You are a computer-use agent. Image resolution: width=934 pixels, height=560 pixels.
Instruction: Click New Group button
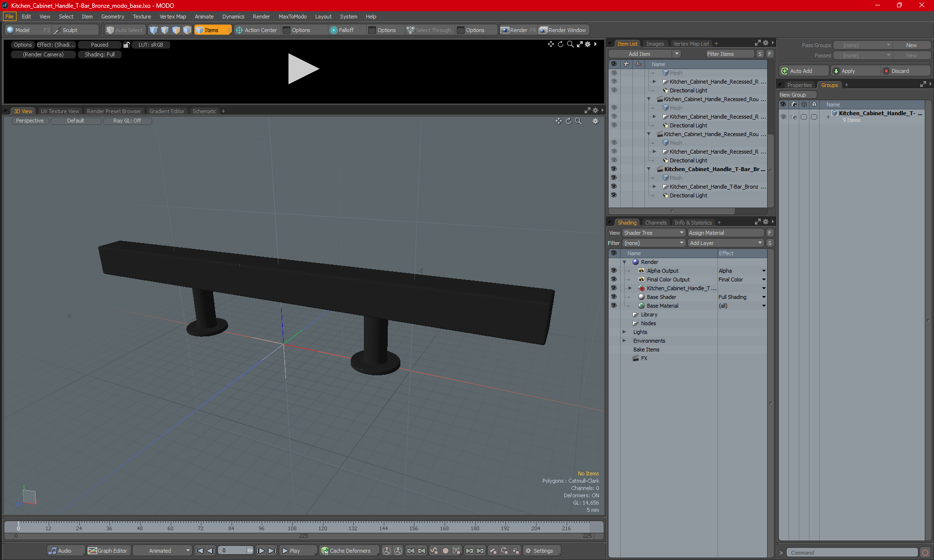pos(797,95)
